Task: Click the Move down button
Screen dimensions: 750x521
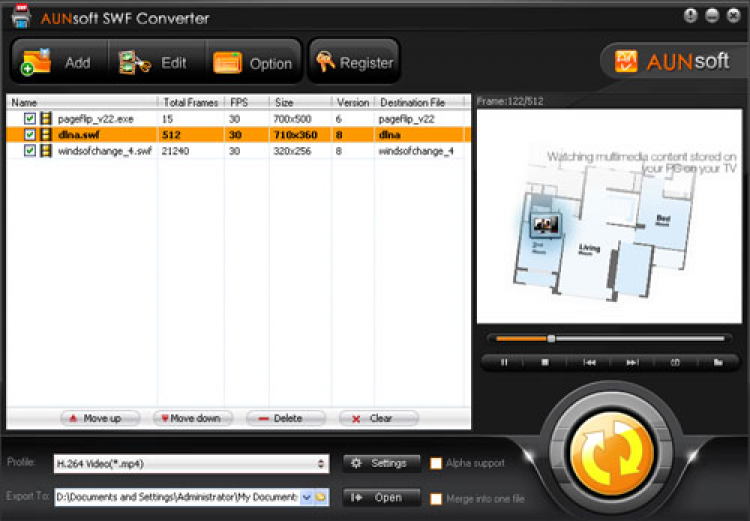Action: click(x=193, y=419)
